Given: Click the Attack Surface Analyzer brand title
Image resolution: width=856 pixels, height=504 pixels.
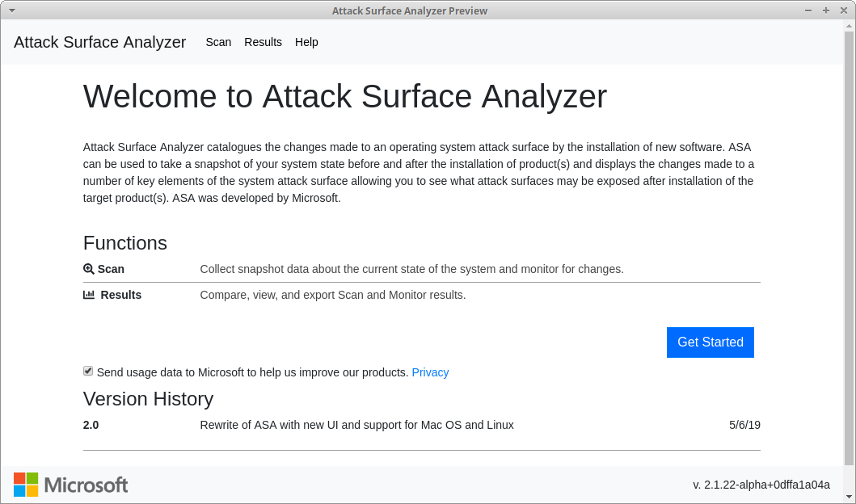Looking at the screenshot, I should pos(100,42).
